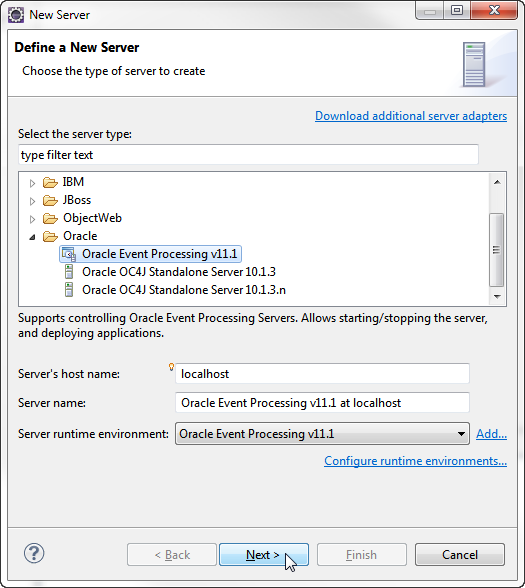Click the OC4J Standalone Server 10.1.3 icon
Screen dimensions: 525x588
69,272
